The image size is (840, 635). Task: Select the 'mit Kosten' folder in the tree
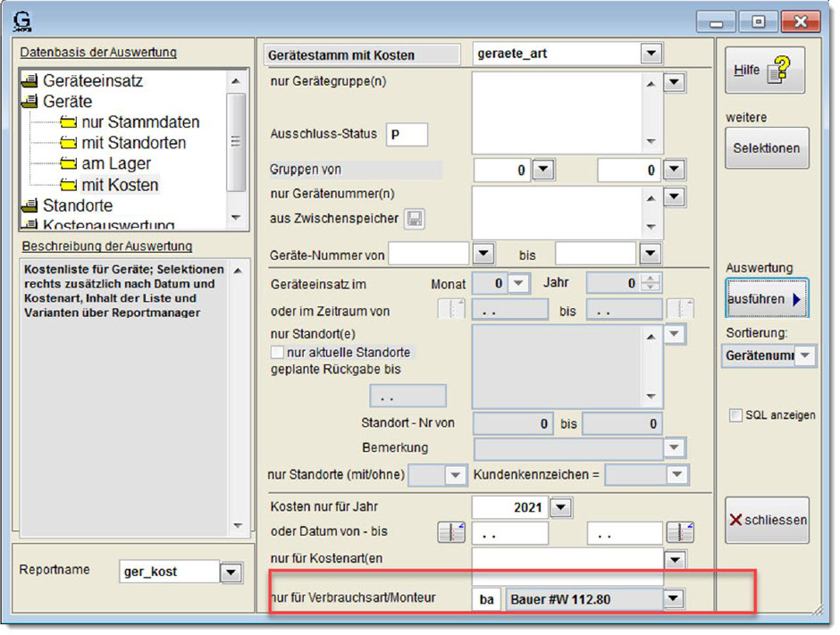pyautogui.click(x=120, y=186)
